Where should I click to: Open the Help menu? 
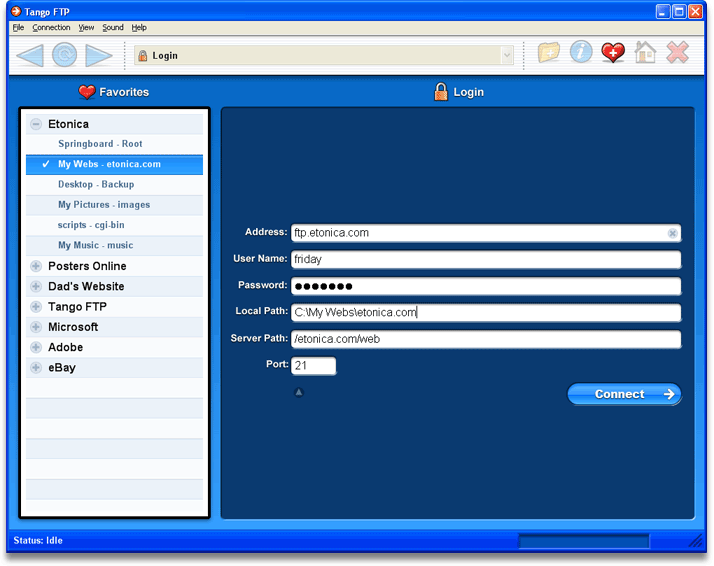(x=139, y=27)
